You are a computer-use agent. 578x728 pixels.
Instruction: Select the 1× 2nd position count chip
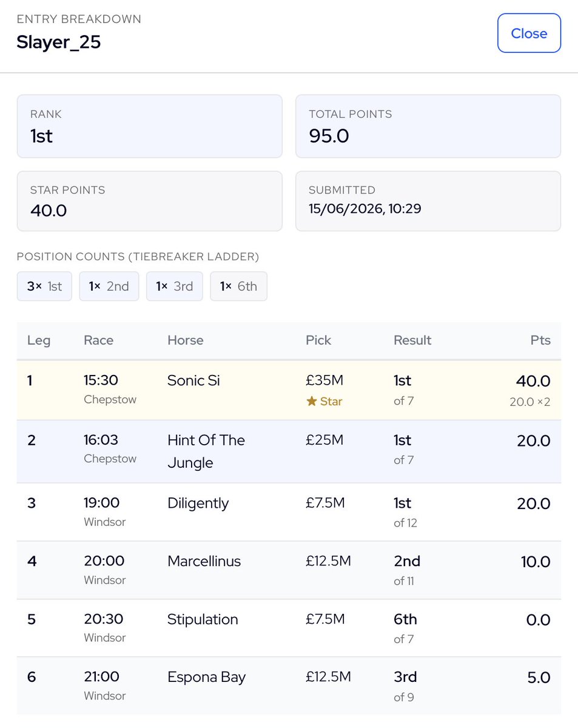[x=109, y=286]
